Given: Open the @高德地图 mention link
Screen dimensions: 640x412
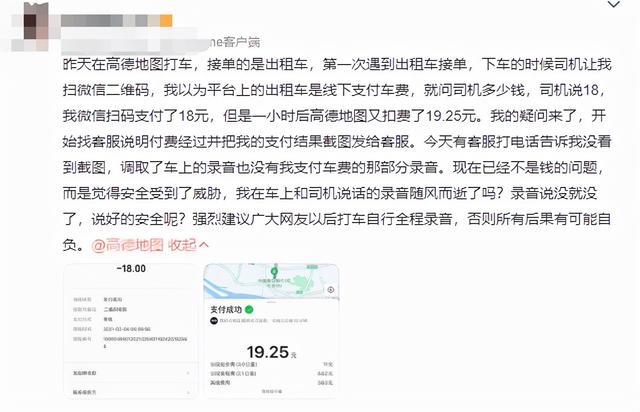Looking at the screenshot, I should click(127, 245).
